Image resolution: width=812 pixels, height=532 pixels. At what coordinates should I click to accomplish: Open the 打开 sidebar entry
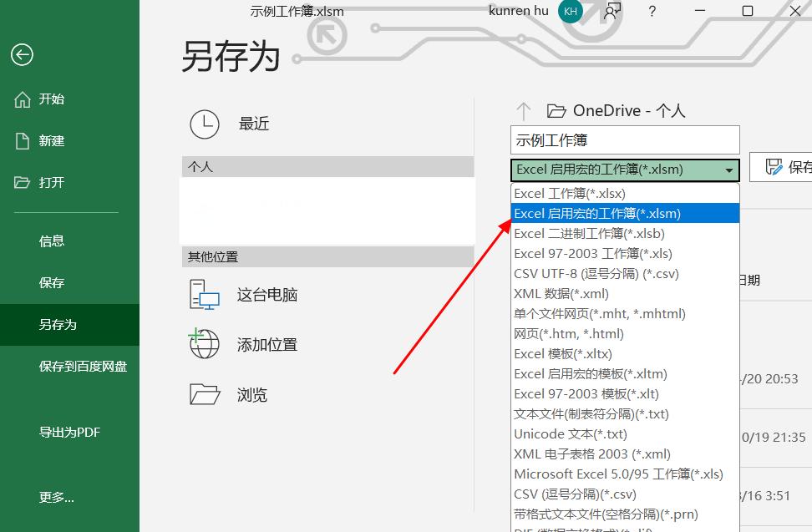click(x=69, y=182)
